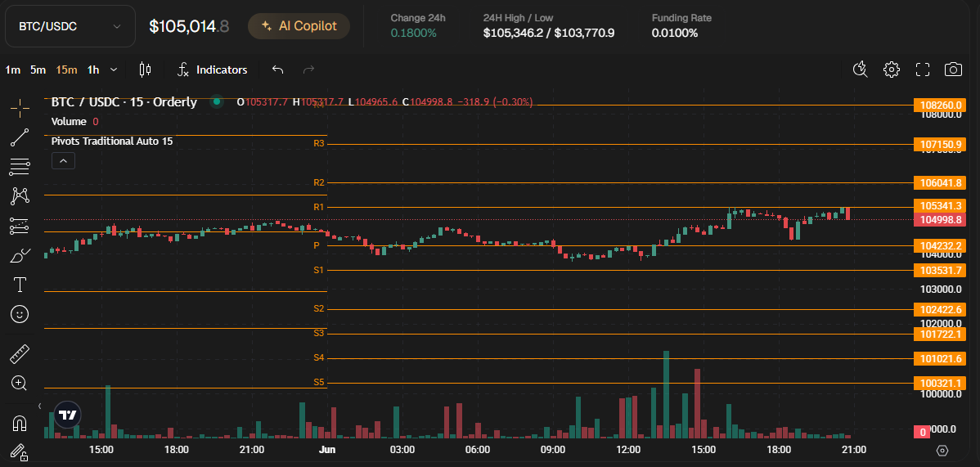
Task: Switch to the 5m timeframe
Action: click(38, 70)
